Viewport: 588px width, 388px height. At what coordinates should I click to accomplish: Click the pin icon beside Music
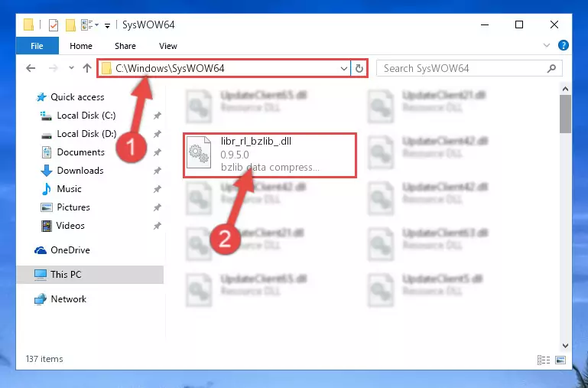pyautogui.click(x=157, y=190)
